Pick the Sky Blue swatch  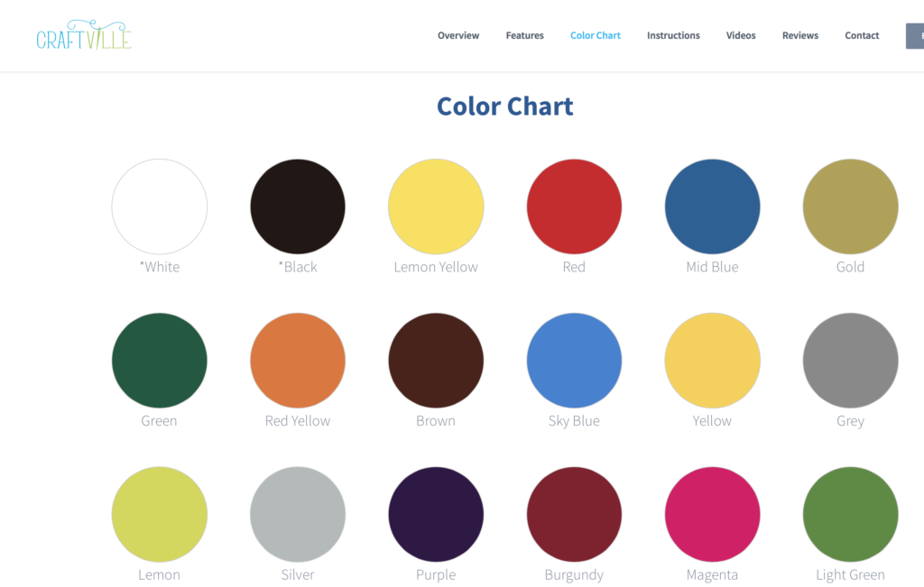point(574,361)
